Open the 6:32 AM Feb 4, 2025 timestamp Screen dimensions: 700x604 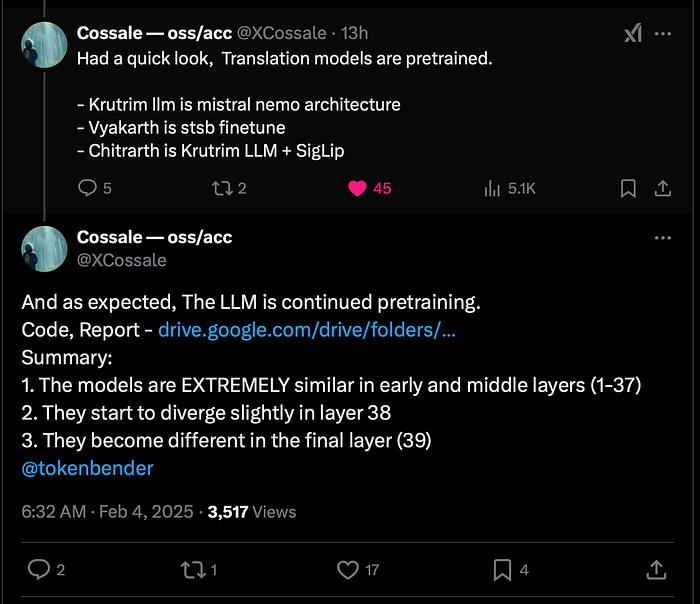(107, 512)
